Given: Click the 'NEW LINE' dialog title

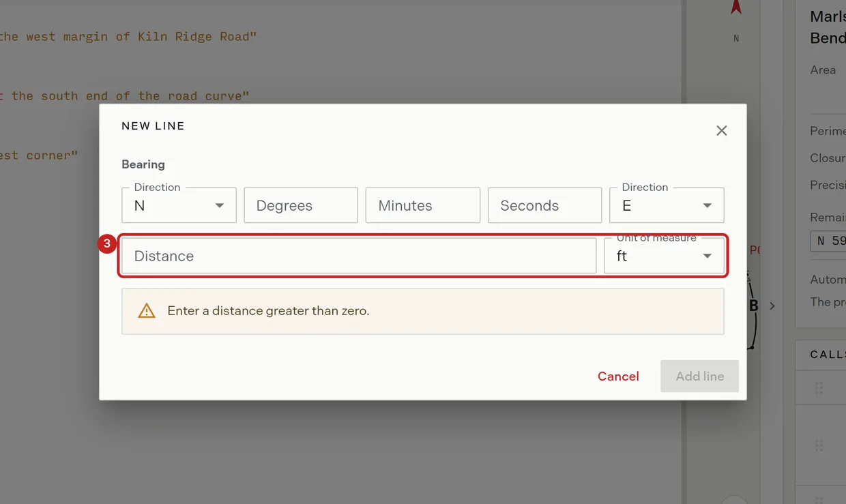Looking at the screenshot, I should (153, 126).
